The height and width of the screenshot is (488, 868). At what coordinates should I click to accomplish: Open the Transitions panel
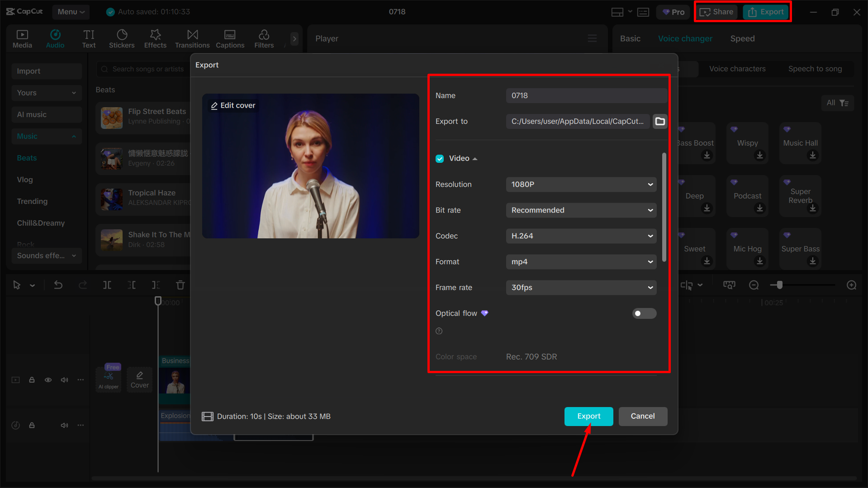tap(192, 38)
